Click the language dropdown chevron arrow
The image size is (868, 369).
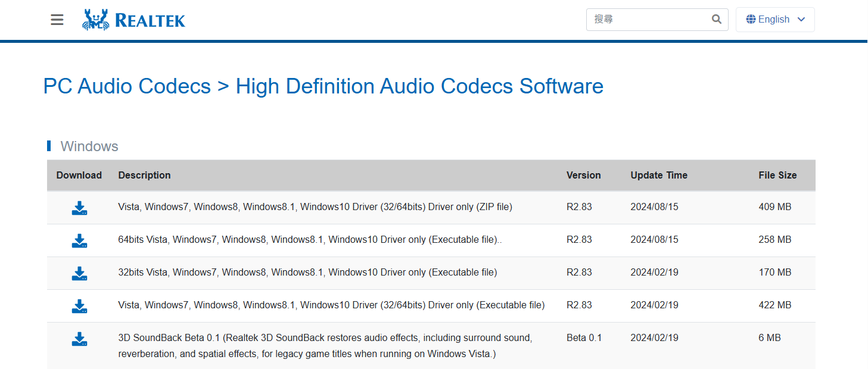801,20
